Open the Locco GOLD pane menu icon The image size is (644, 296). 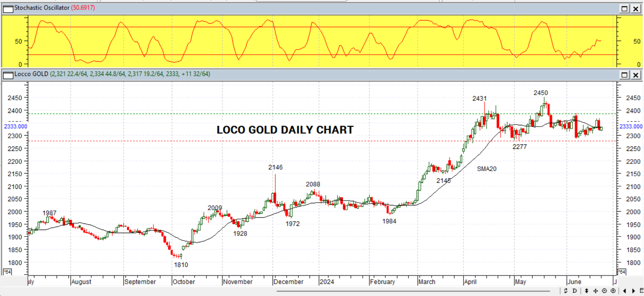tap(8, 75)
